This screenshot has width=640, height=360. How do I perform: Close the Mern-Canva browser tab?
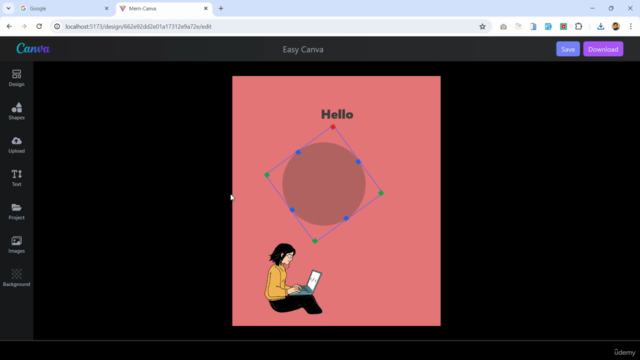tap(206, 8)
